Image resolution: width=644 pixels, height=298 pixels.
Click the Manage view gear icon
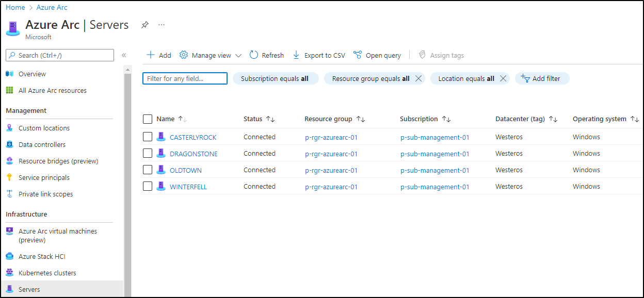184,55
